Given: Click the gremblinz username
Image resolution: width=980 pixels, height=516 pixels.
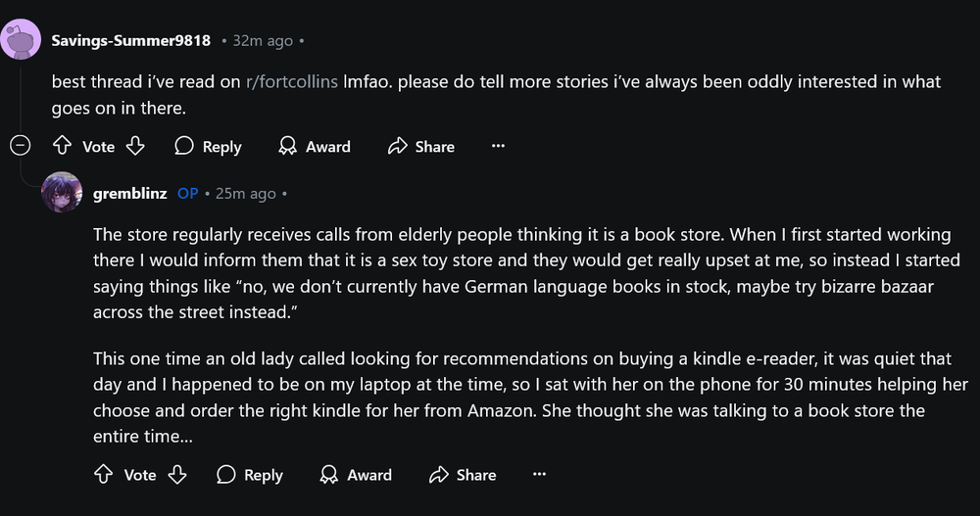Looking at the screenshot, I should [x=130, y=193].
